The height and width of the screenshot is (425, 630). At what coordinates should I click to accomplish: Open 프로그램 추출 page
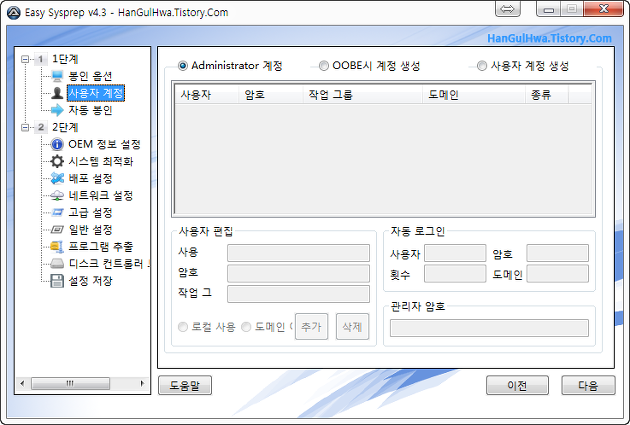tap(100, 247)
